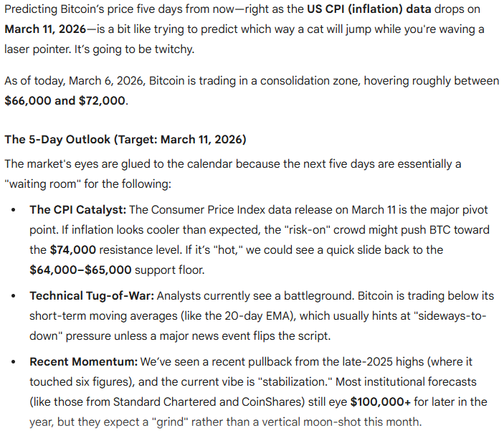Click the quoted words 'waiting room'
The height and width of the screenshot is (433, 504).
coord(43,184)
